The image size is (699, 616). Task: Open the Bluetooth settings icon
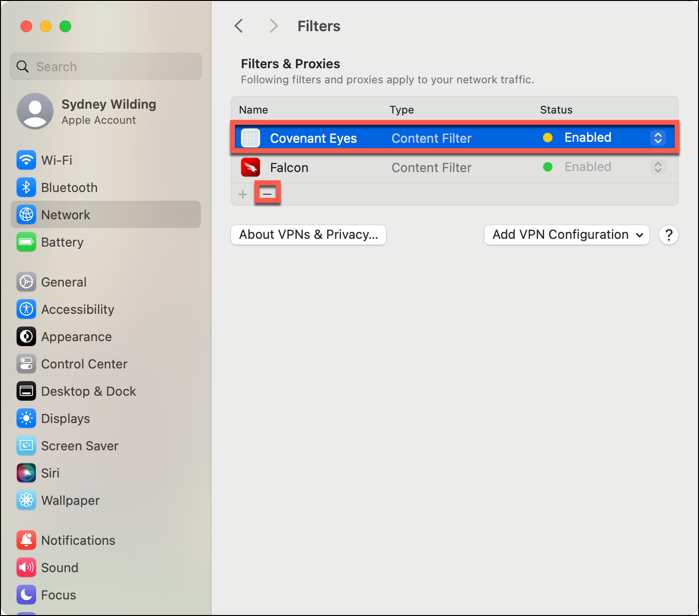[26, 187]
